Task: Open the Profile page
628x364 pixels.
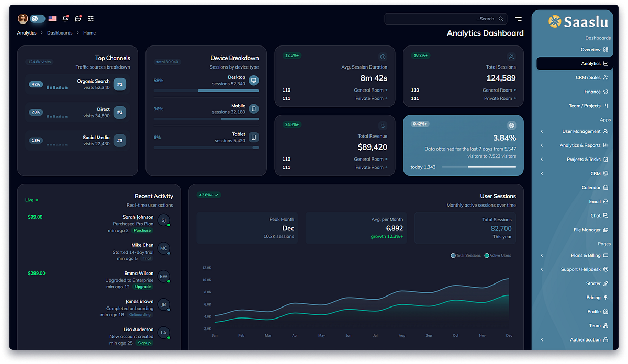Action: click(x=574, y=312)
